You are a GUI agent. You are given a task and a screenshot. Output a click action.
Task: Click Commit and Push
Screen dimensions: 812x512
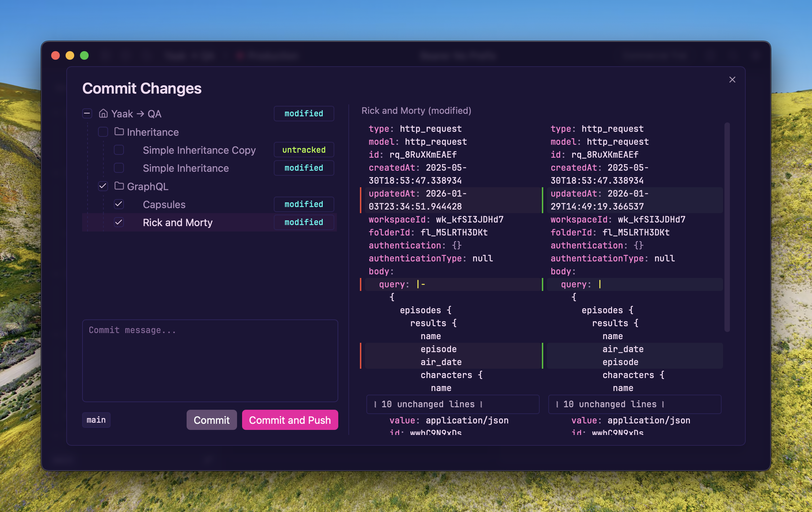pos(290,420)
